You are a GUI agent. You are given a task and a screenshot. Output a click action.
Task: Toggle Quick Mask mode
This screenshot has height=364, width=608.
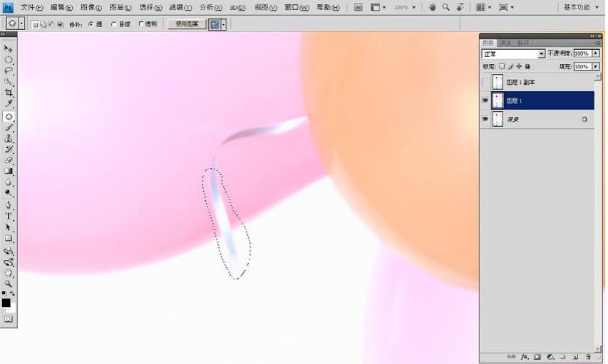click(x=8, y=318)
